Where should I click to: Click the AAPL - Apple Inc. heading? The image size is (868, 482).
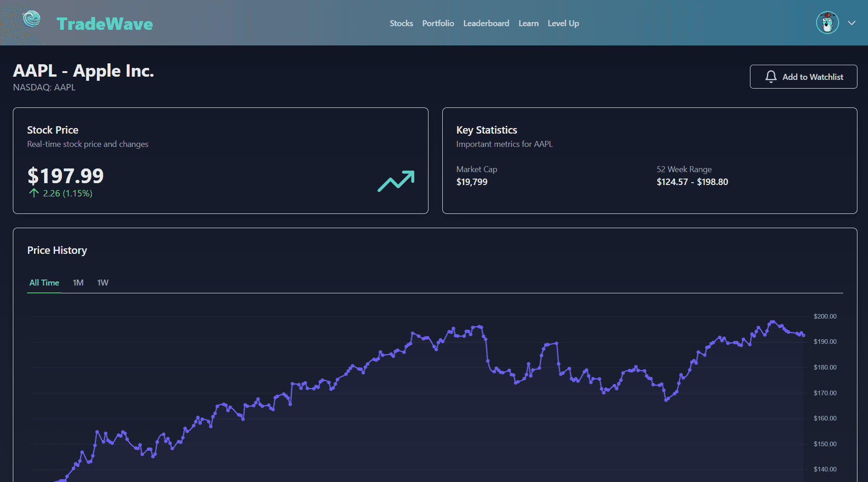click(x=84, y=71)
